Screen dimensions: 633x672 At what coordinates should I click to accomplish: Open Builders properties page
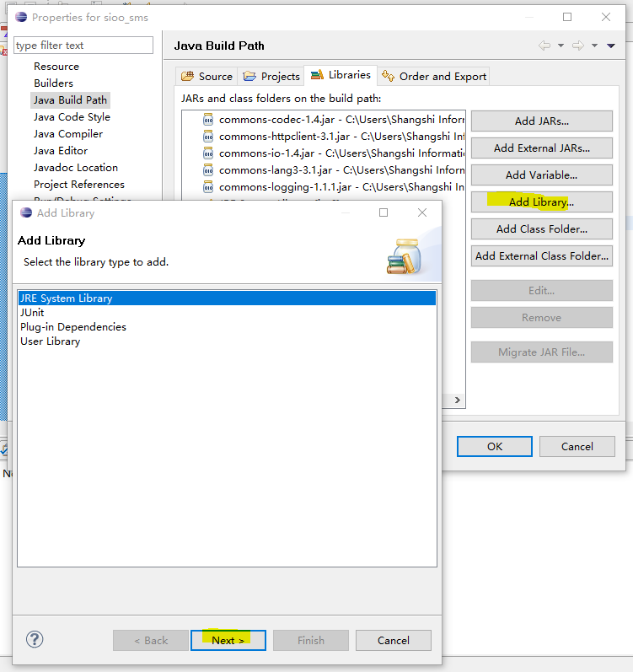pos(54,83)
